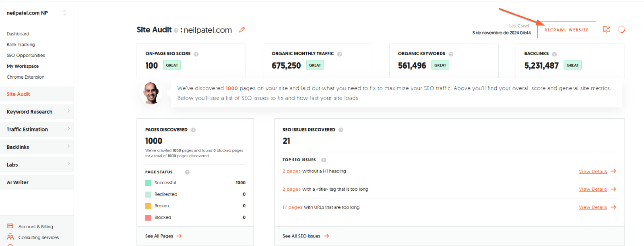Click the orange Broken status swatch

(148, 206)
